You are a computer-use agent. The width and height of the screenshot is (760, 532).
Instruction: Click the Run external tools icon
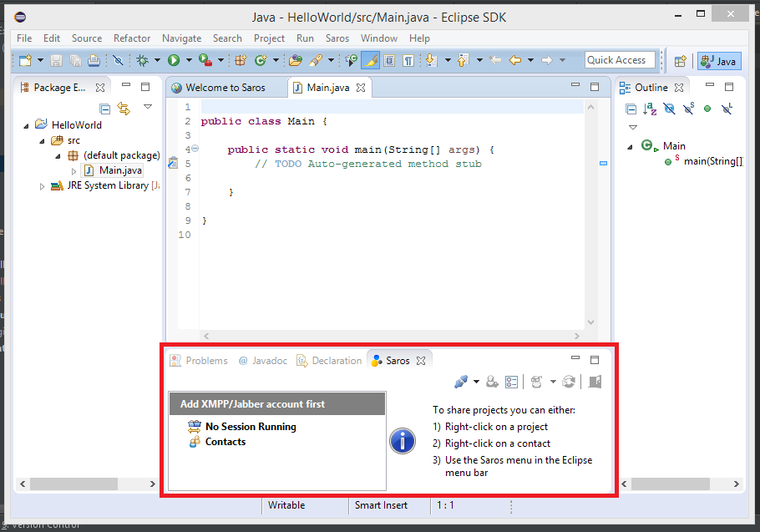pos(205,60)
